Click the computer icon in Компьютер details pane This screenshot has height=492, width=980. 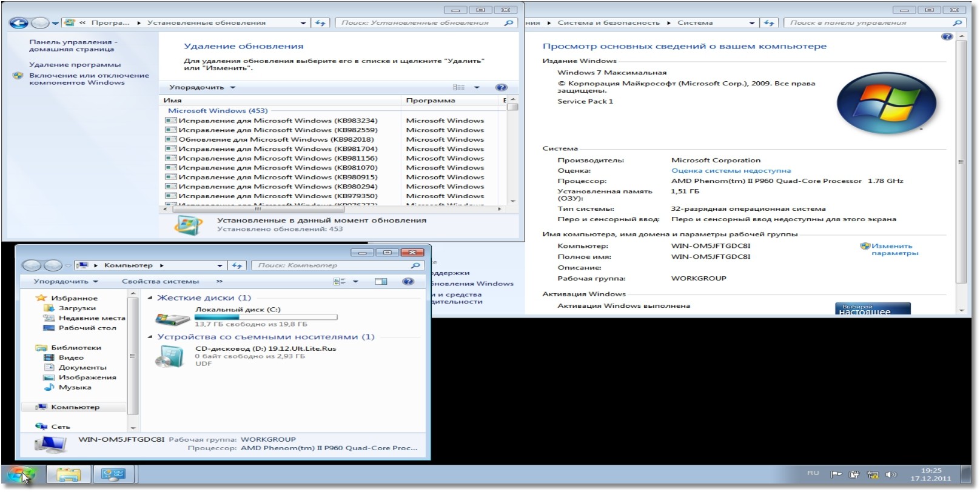tap(51, 445)
